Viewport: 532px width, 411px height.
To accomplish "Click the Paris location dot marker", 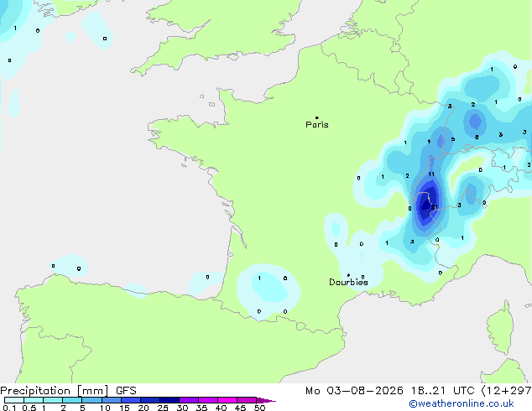I will (x=317, y=117).
